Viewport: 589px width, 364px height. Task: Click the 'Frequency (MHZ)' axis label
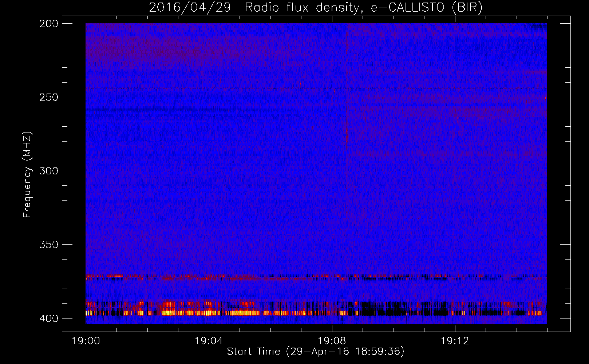[27, 175]
